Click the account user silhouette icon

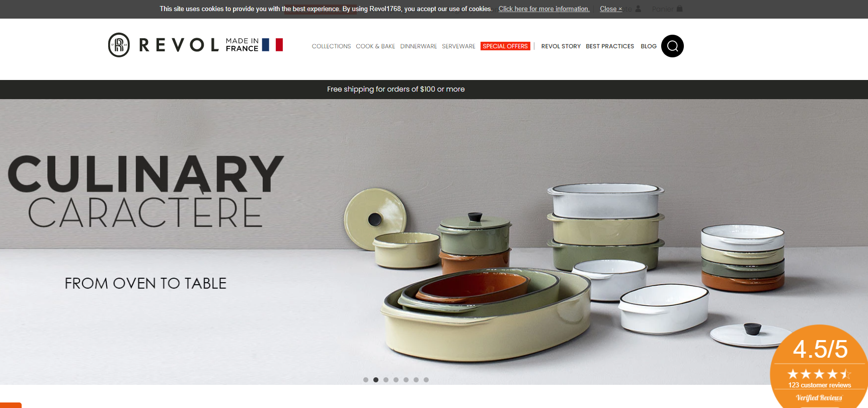tap(638, 9)
